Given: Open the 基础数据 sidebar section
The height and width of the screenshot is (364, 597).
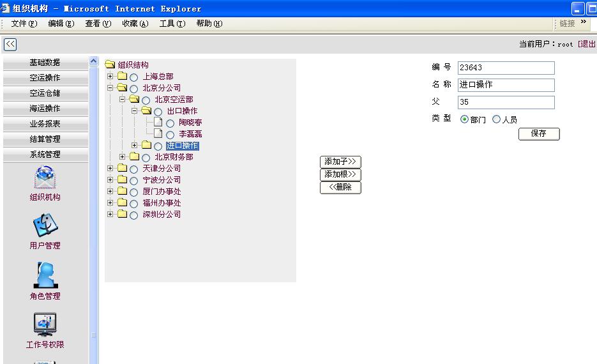Looking at the screenshot, I should (45, 63).
